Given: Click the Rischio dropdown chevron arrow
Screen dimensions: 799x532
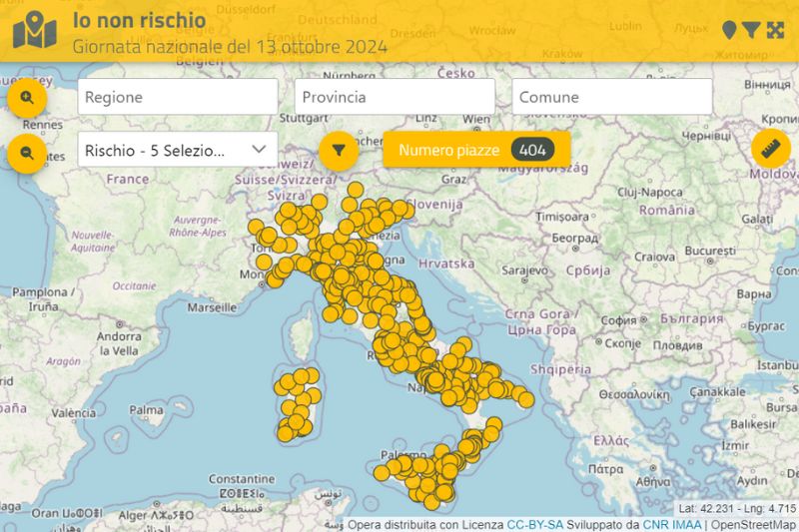Looking at the screenshot, I should pyautogui.click(x=260, y=150).
